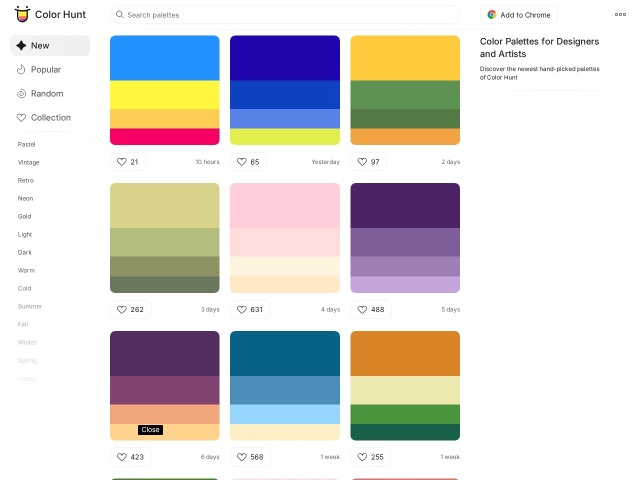Filter palettes by Gold tag
This screenshot has height=480, width=640.
24,216
